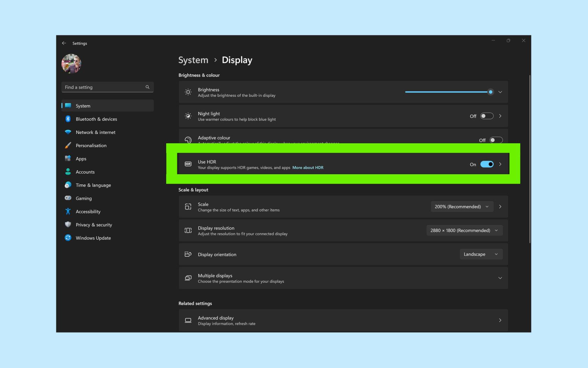
Task: Open Privacy & security
Action: tap(107, 225)
